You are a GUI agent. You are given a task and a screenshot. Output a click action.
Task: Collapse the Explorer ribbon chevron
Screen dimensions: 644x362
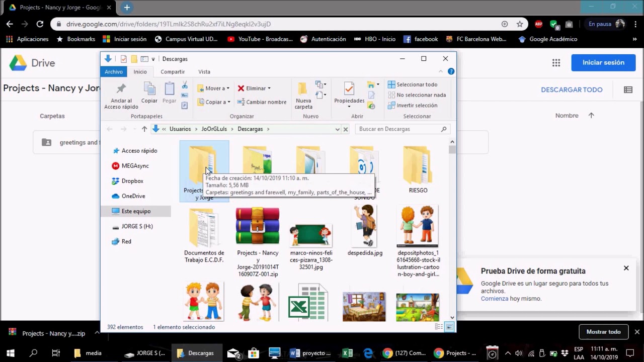[x=441, y=72]
